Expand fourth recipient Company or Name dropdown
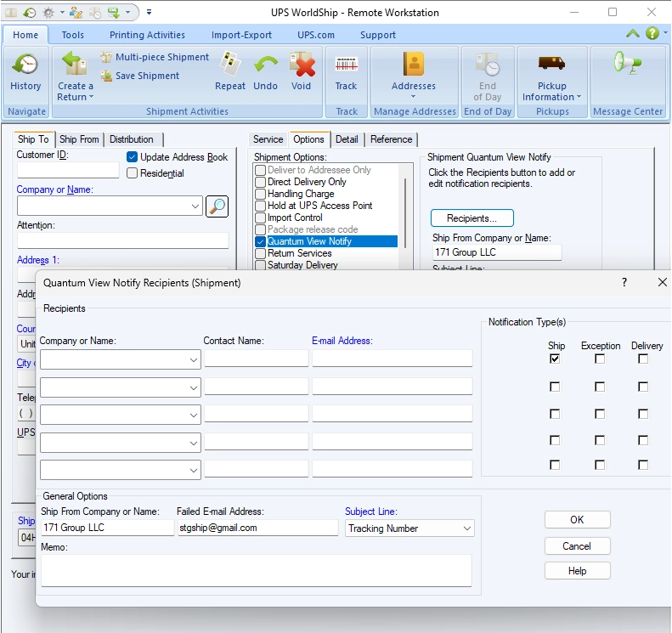This screenshot has height=633, width=672. (x=194, y=444)
